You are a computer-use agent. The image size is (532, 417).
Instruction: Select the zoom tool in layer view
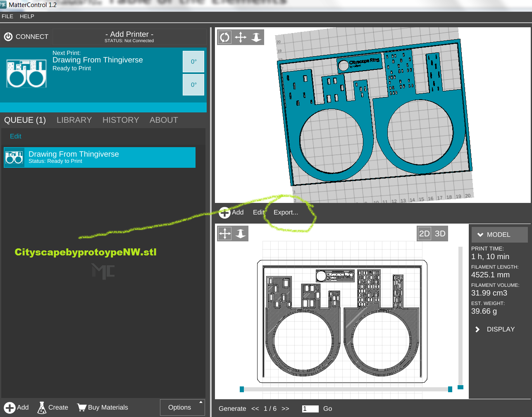(x=241, y=234)
